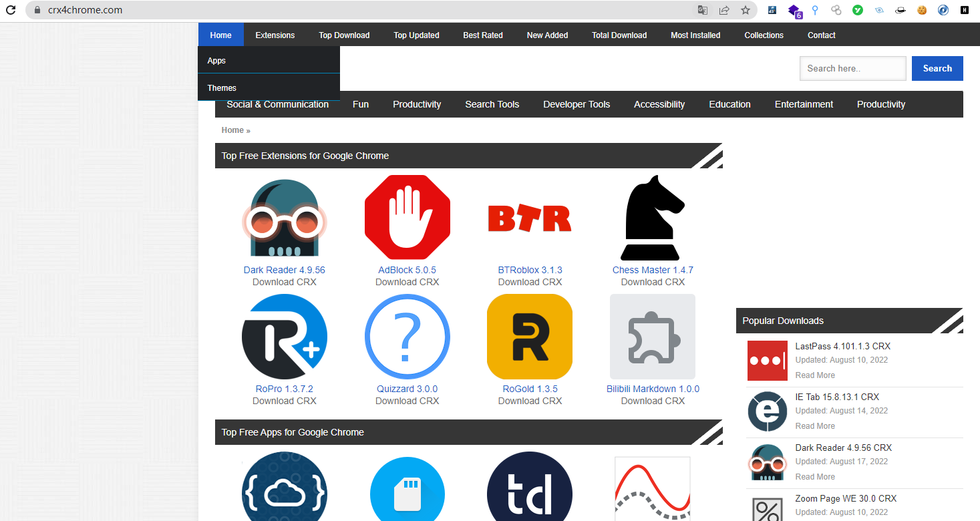Viewport: 980px width, 521px height.
Task: Click the black H extension icon
Action: tap(965, 10)
